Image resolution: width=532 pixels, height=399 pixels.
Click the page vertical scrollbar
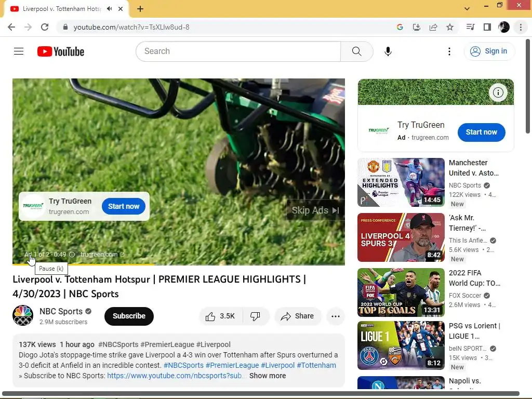[x=528, y=87]
